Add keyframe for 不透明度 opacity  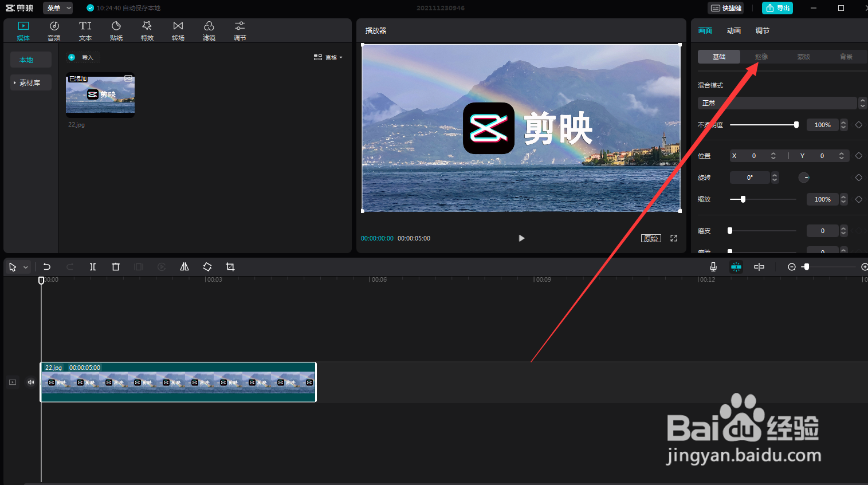[x=859, y=125]
